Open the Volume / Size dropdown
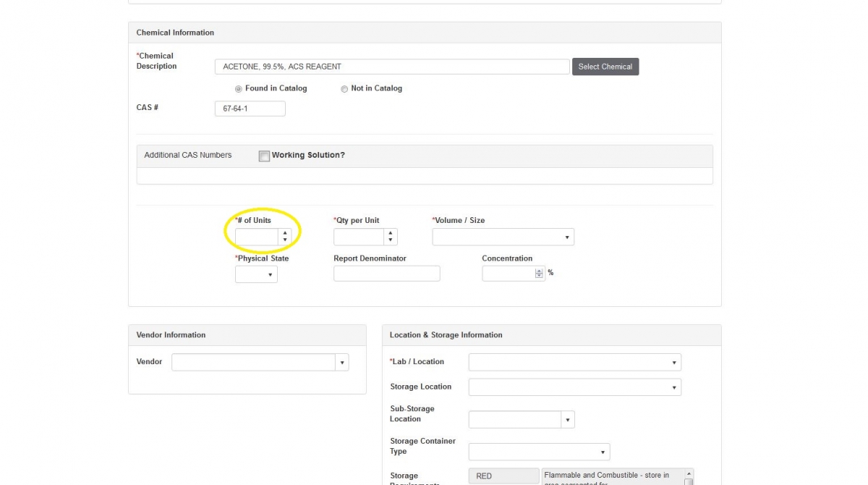The width and height of the screenshot is (868, 485). click(x=567, y=237)
